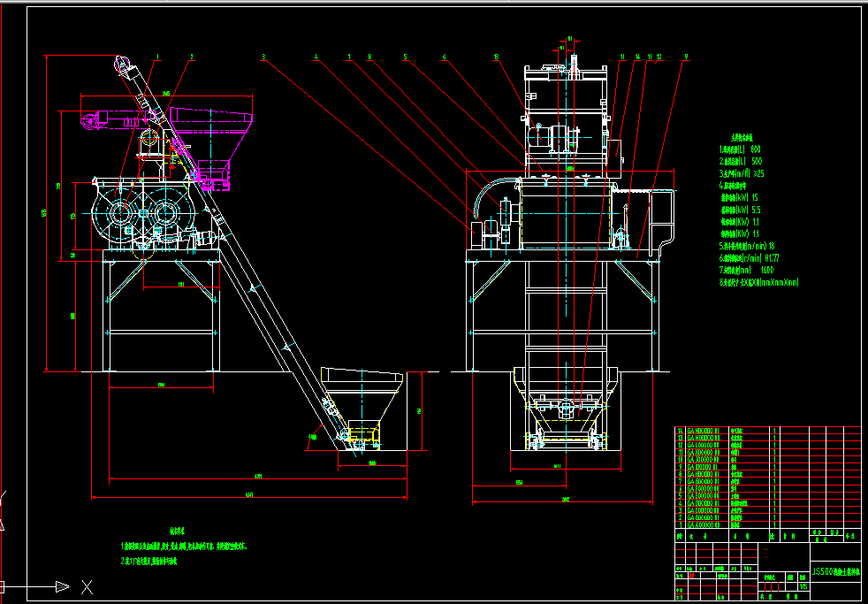Click item number 10 in parts list
This screenshot has height=604, width=868.
click(681, 460)
